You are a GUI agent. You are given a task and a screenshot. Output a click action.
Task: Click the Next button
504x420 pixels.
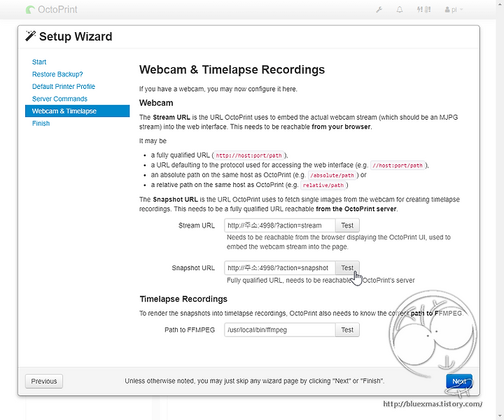(459, 381)
